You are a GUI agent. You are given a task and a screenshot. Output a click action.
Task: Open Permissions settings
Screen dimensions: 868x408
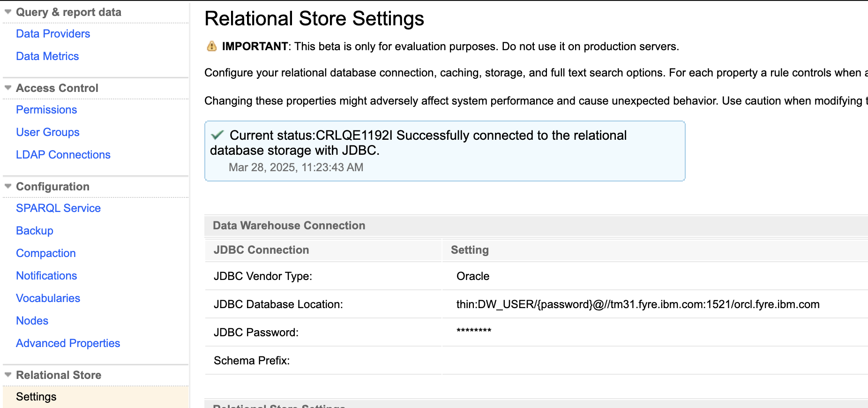[46, 110]
